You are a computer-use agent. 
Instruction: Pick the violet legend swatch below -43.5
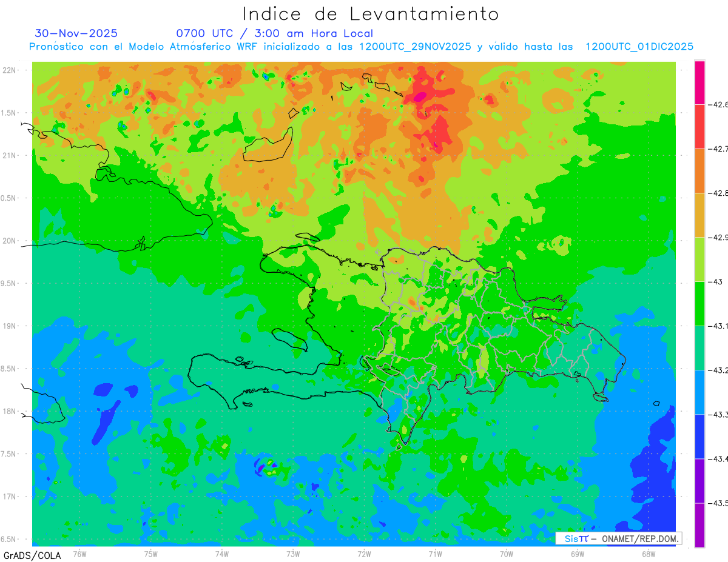[699, 525]
